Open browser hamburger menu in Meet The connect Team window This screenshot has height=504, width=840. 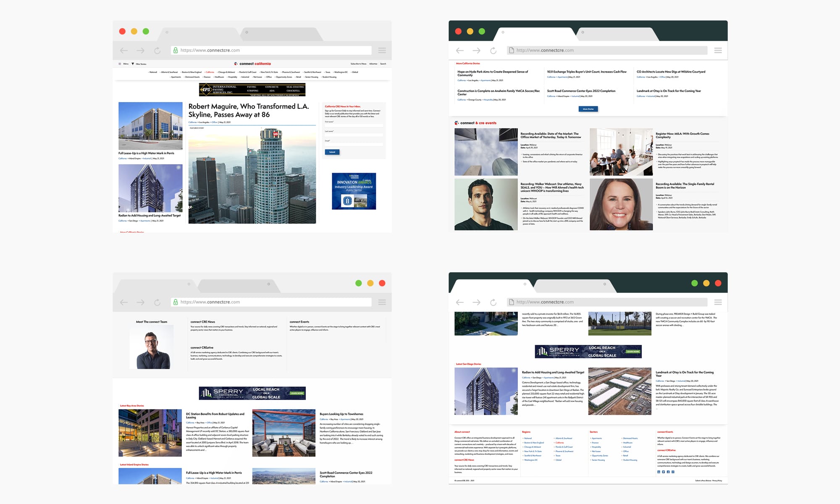click(x=382, y=302)
